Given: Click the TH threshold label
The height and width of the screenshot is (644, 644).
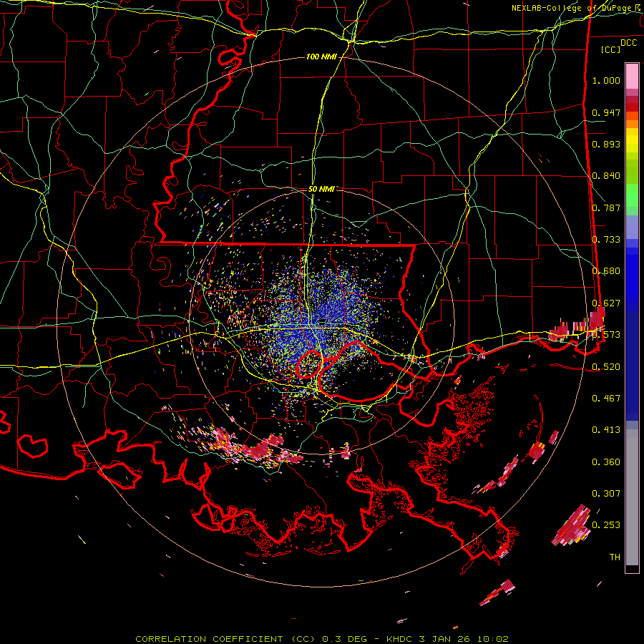Looking at the screenshot, I should point(615,557).
